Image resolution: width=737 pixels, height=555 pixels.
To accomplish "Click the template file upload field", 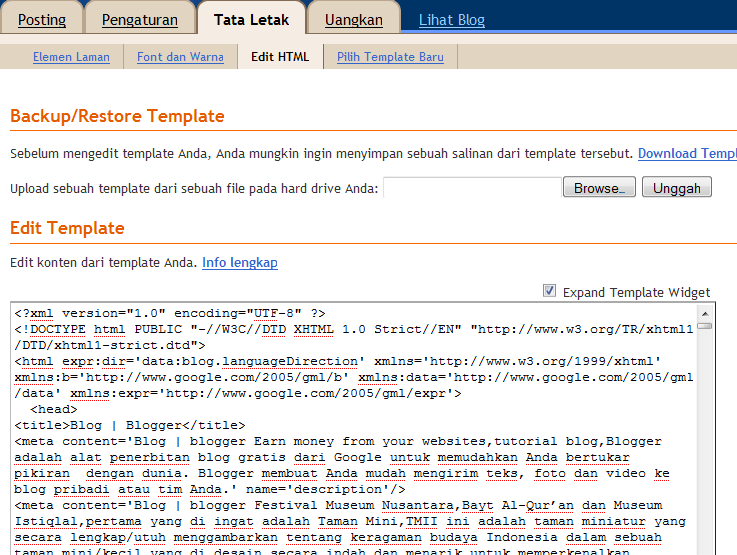I will [472, 187].
